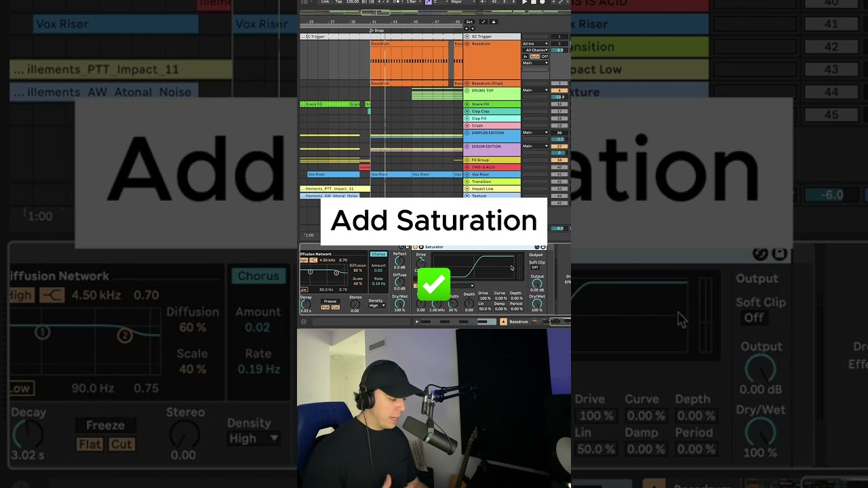The image size is (868, 488).
Task: Open the info view icon at bottom left
Action: tap(303, 321)
